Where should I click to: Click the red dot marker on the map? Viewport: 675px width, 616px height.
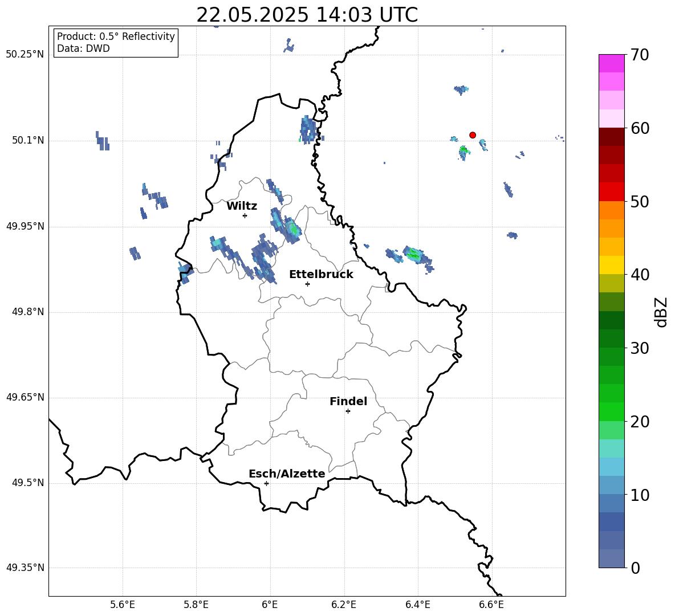click(472, 135)
